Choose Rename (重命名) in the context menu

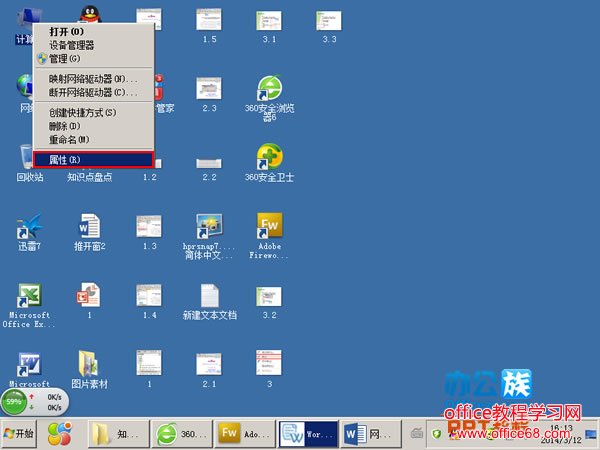[x=94, y=139]
